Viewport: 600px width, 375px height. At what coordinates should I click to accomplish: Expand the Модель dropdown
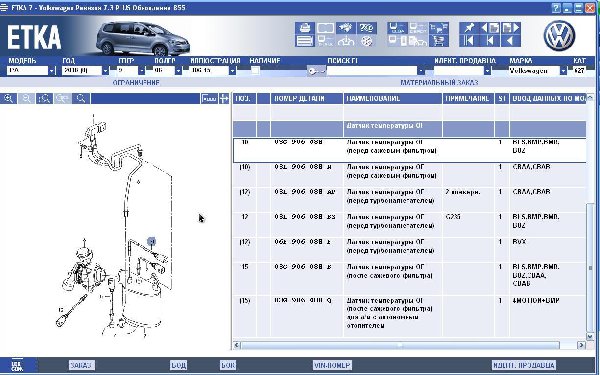52,71
